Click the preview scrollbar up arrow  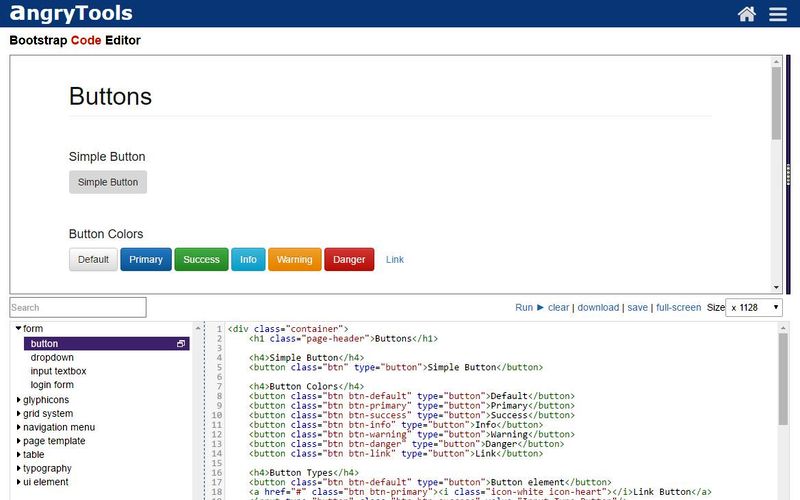coord(776,62)
